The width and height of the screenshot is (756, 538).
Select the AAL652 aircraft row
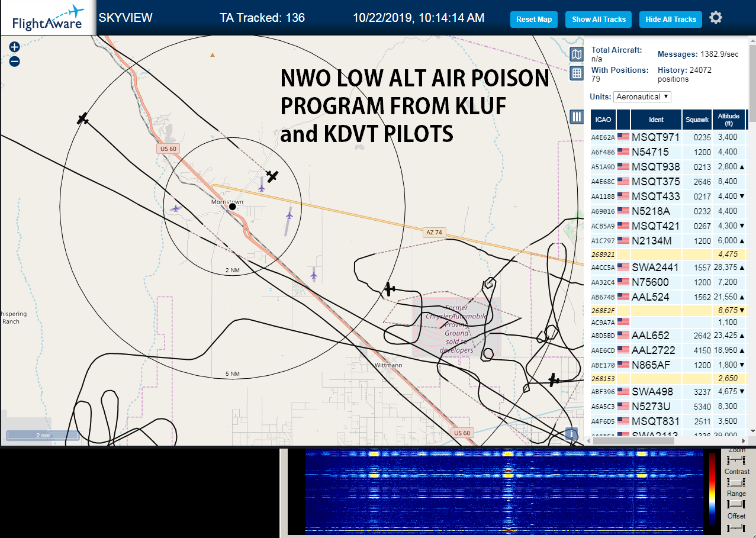pos(669,336)
